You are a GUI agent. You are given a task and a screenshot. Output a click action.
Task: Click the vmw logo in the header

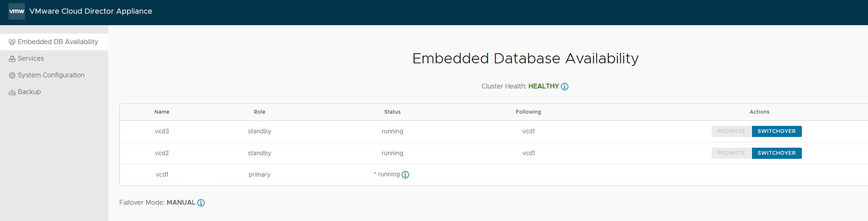click(17, 11)
